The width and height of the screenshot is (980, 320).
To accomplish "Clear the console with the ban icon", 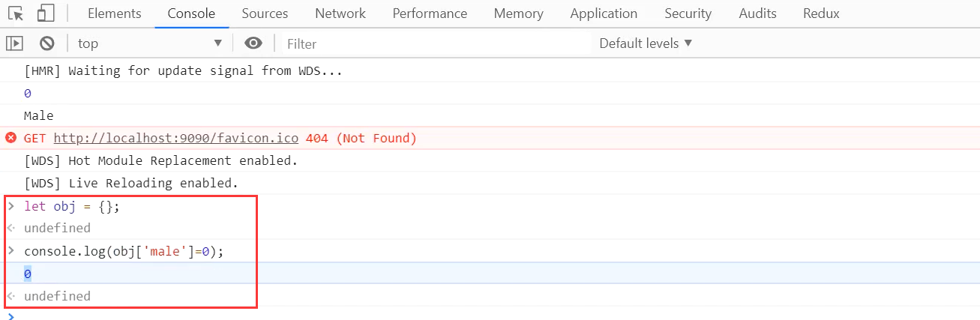I will (x=46, y=43).
